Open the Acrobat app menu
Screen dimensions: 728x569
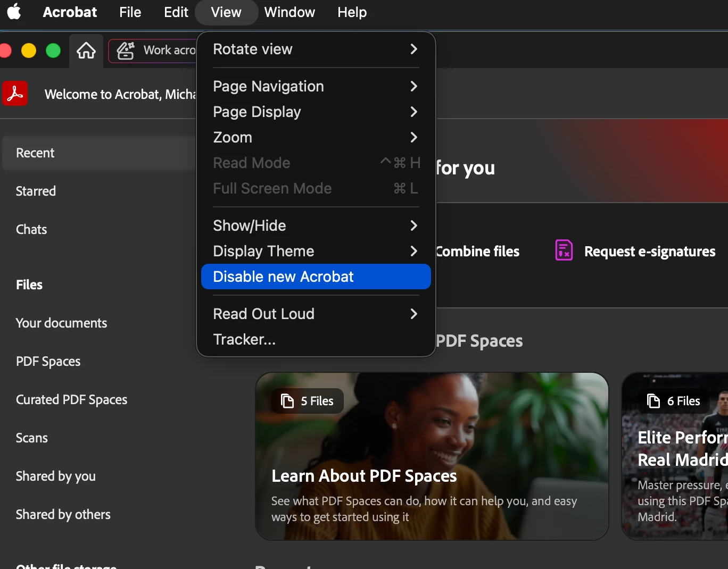[70, 12]
